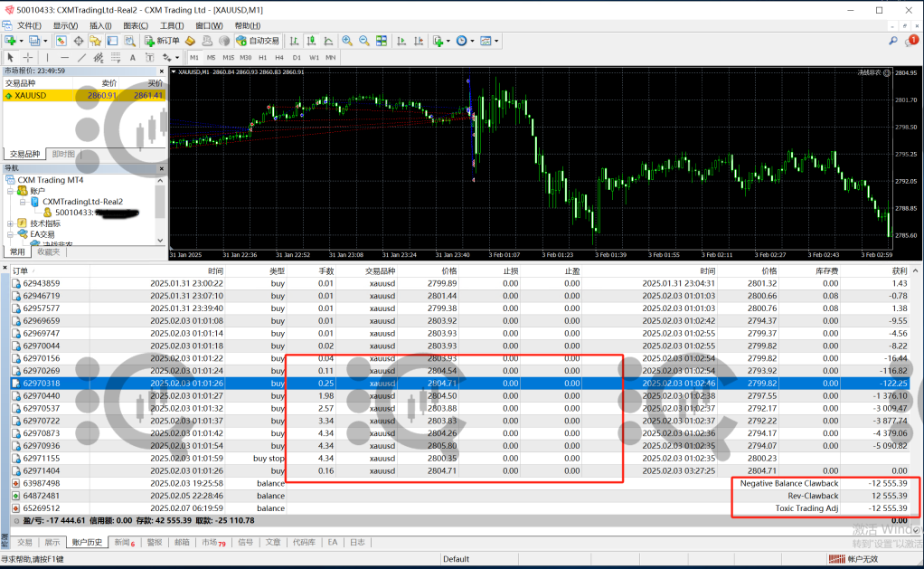Switch to the 新闻 tab in terminal
Viewport: 924px width, 569px height.
(x=122, y=542)
